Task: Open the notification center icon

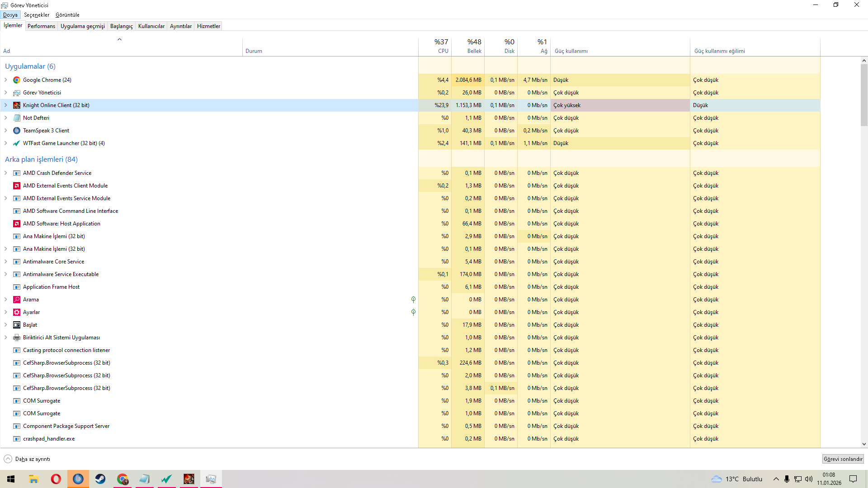Action: pos(853,479)
